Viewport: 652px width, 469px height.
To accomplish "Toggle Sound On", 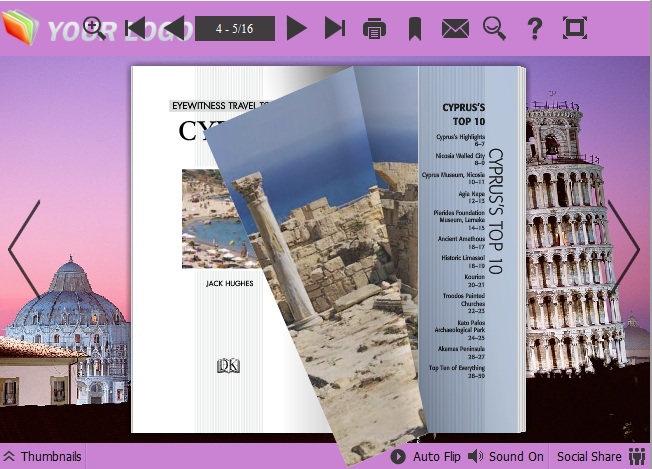I will click(506, 457).
